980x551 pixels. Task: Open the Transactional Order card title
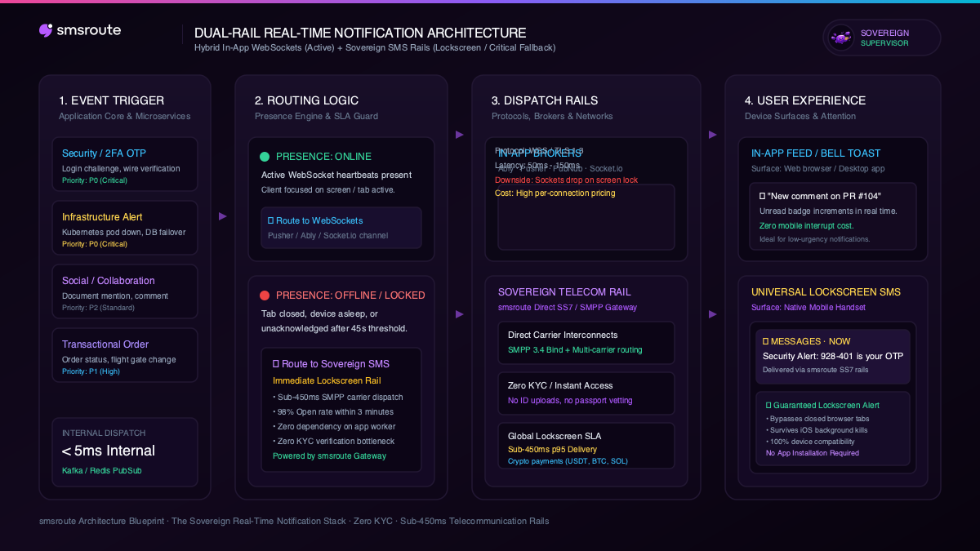[105, 344]
